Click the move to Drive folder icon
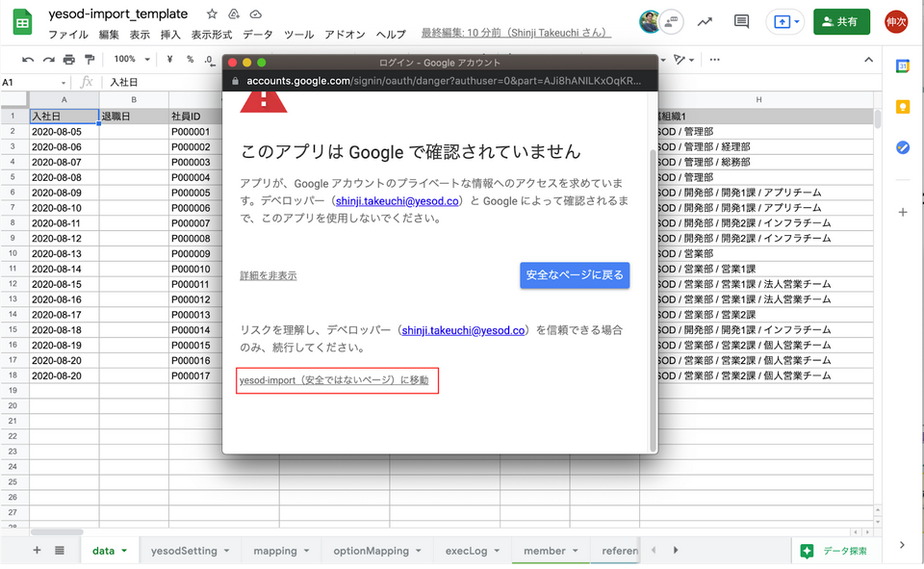Viewport: 924px width, 569px height. point(234,13)
